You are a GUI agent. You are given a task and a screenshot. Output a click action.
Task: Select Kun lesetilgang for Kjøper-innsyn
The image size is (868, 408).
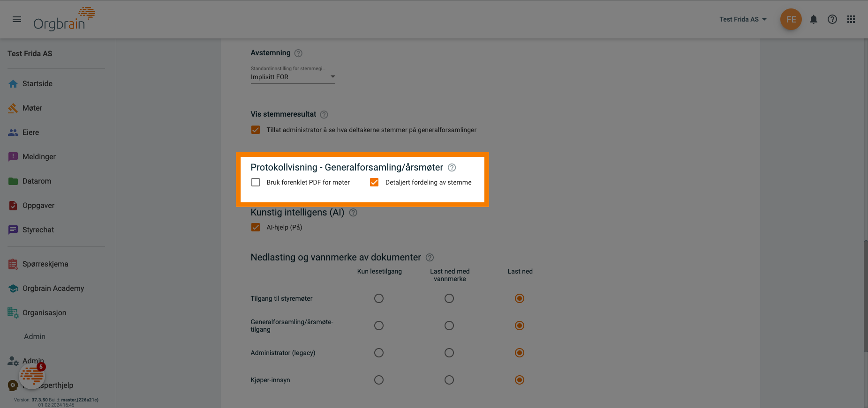point(379,380)
